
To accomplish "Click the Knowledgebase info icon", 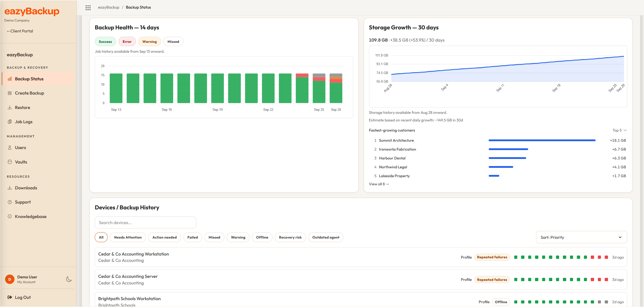I will [10, 216].
